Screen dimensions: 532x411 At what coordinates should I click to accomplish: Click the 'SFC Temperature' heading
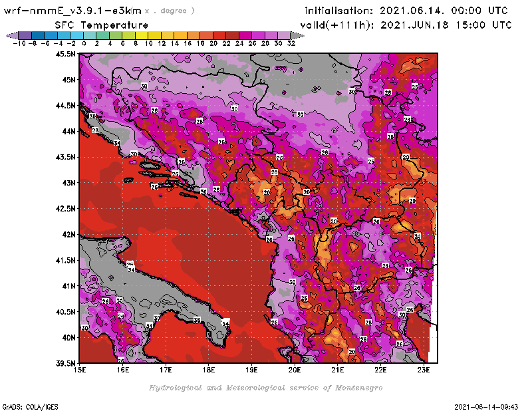tap(102, 25)
